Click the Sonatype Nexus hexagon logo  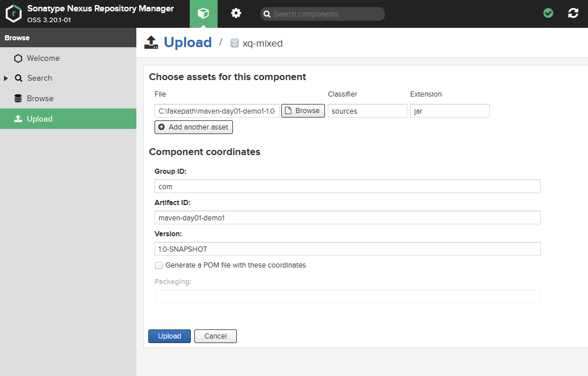coord(14,14)
